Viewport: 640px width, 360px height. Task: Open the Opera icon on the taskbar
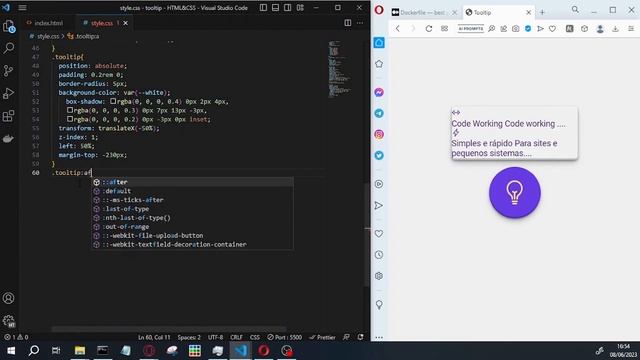264,351
